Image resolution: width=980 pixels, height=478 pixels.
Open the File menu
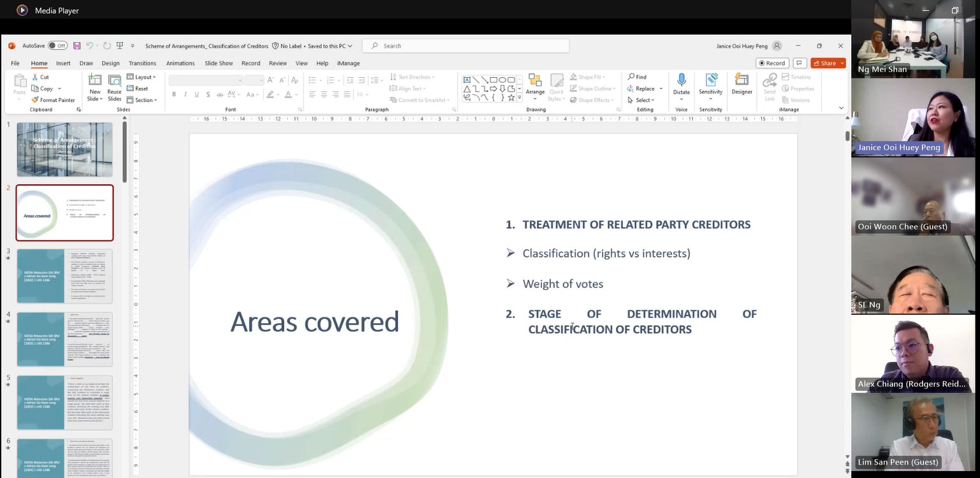coord(15,63)
